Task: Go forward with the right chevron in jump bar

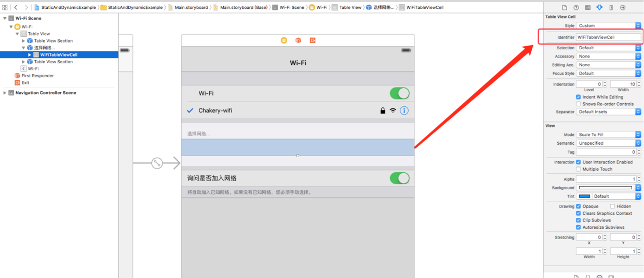Action: [x=26, y=8]
